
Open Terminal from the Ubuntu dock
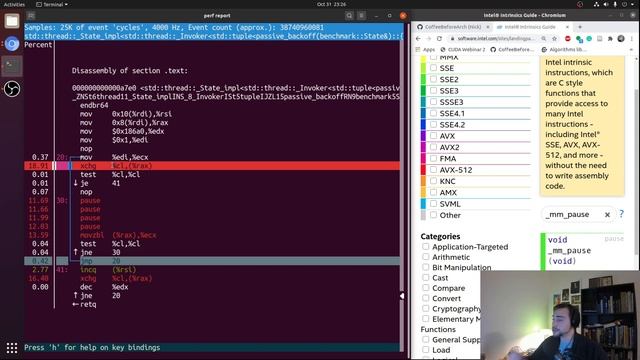[x=11, y=66]
